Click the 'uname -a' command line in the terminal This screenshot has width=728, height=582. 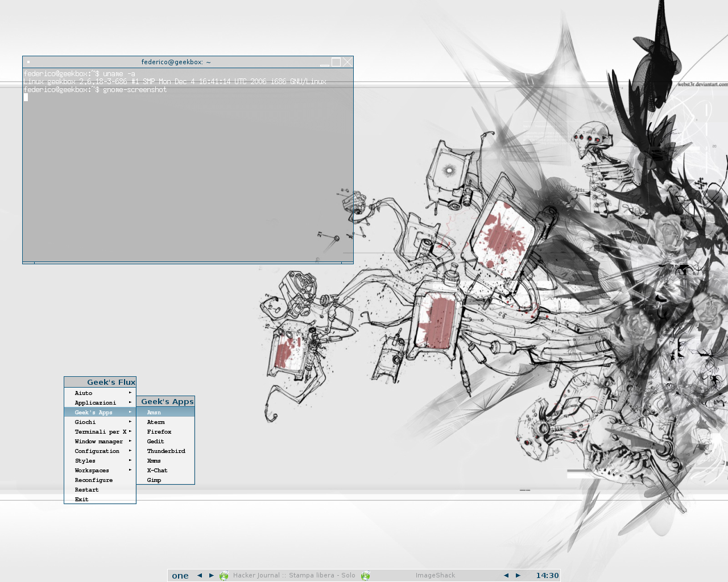pos(80,73)
